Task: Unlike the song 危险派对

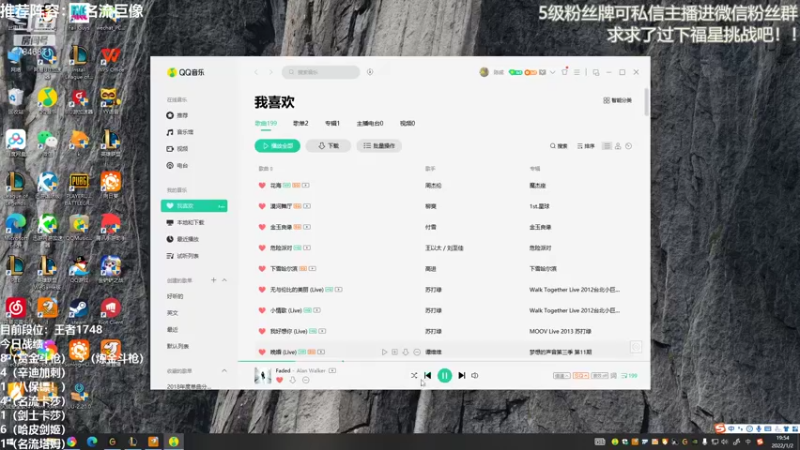Action: pyautogui.click(x=262, y=248)
